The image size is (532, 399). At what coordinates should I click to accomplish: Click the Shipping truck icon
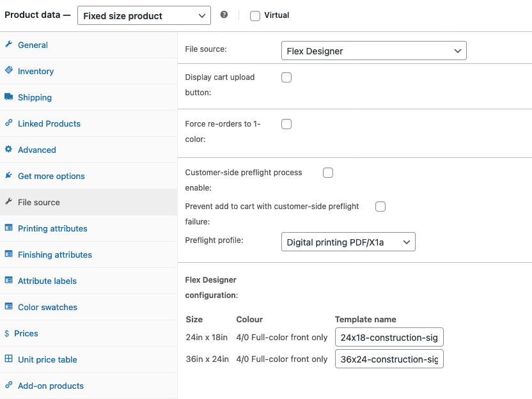pos(9,97)
